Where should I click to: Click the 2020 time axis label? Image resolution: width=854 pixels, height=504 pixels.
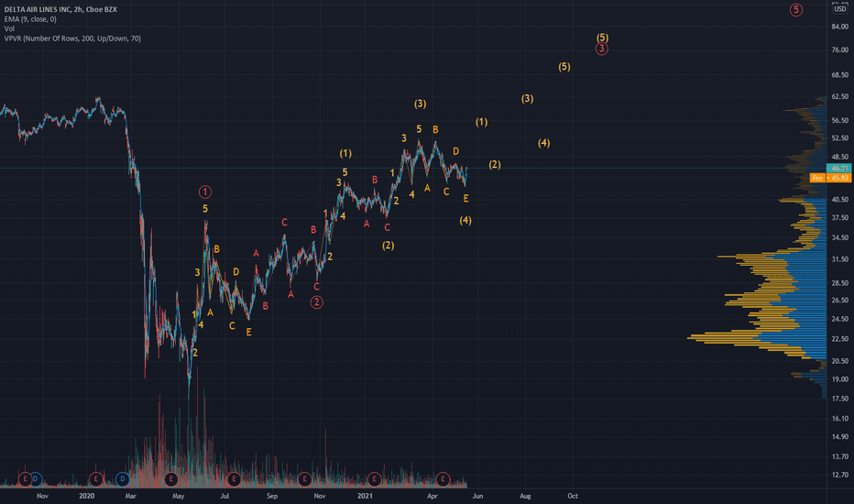(87, 496)
